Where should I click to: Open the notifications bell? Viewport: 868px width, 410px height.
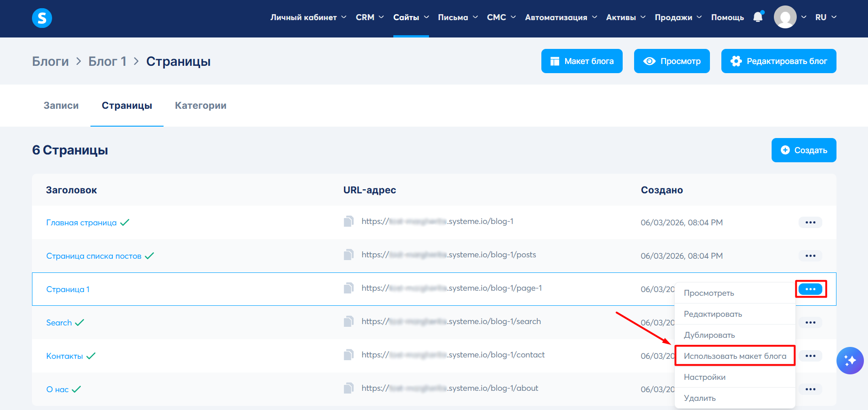coord(758,17)
